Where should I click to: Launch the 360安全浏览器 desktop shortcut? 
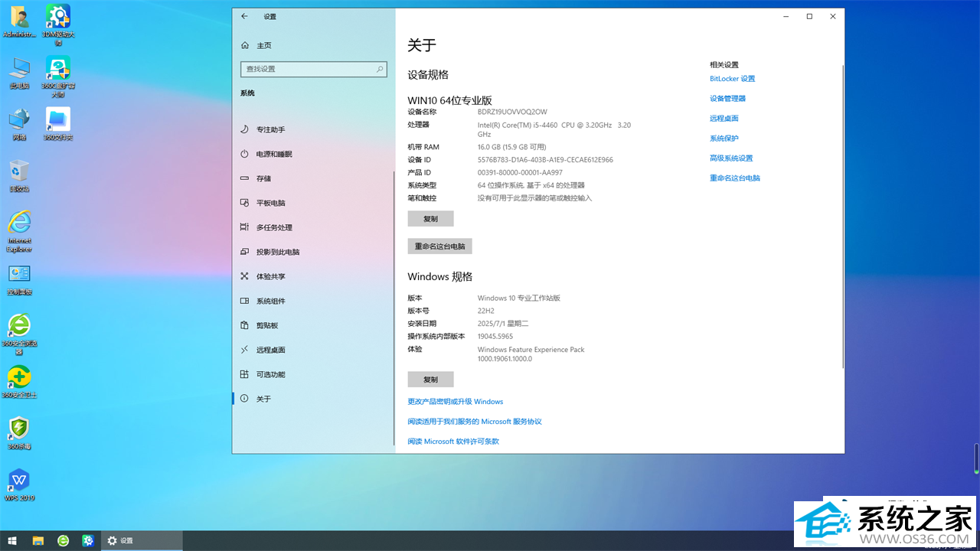(x=19, y=335)
